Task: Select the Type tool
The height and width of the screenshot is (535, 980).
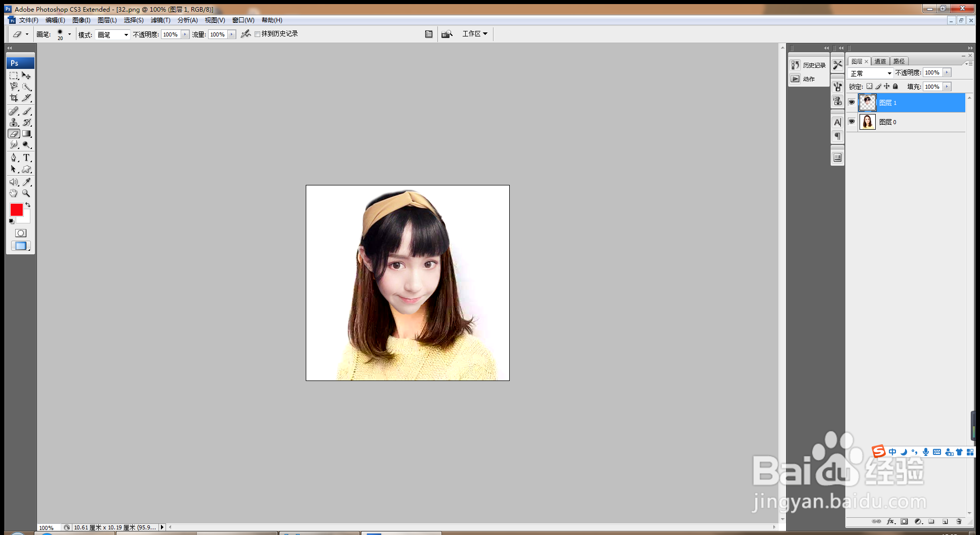Action: pos(27,158)
